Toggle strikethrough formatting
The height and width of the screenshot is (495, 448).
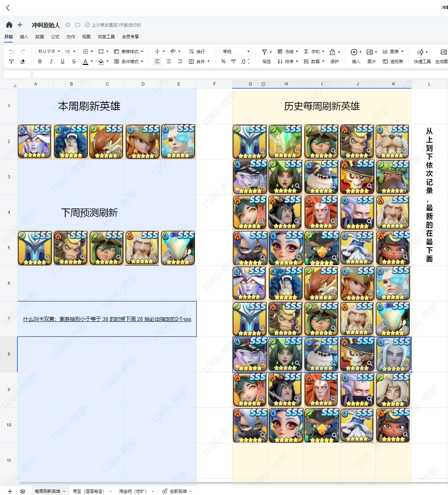pyautogui.click(x=74, y=61)
